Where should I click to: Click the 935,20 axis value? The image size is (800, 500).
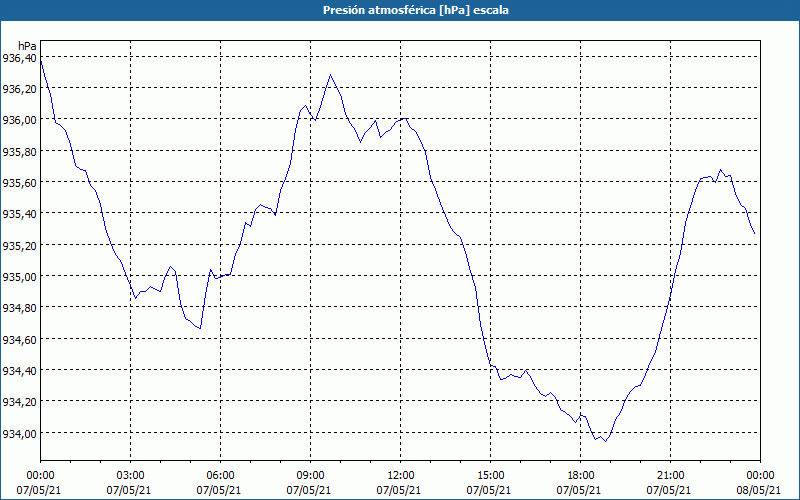click(x=20, y=246)
